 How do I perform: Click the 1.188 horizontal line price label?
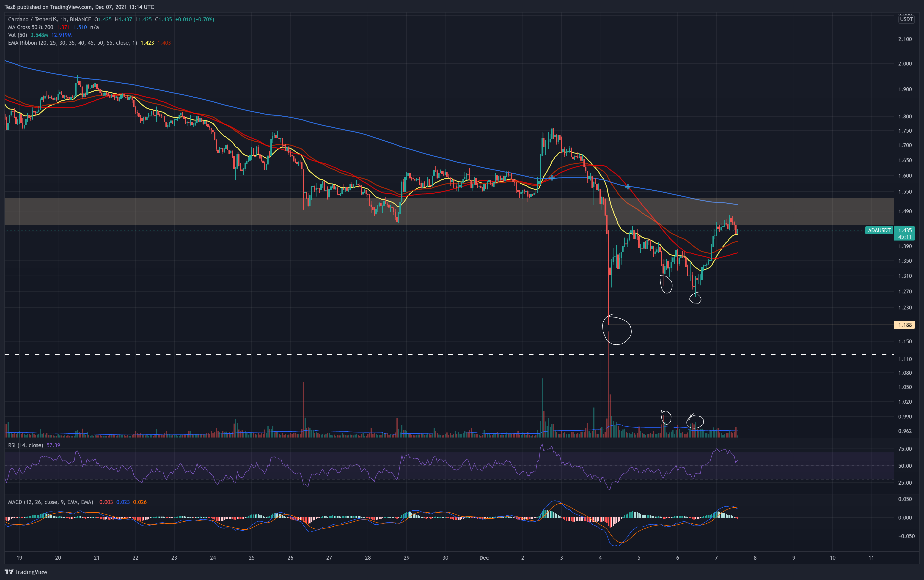[x=905, y=325]
